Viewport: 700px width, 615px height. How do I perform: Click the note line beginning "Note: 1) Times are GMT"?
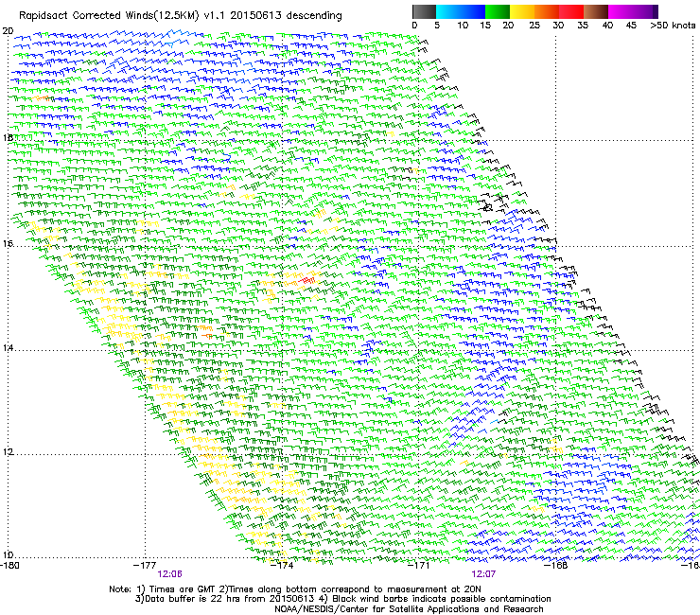(294, 589)
